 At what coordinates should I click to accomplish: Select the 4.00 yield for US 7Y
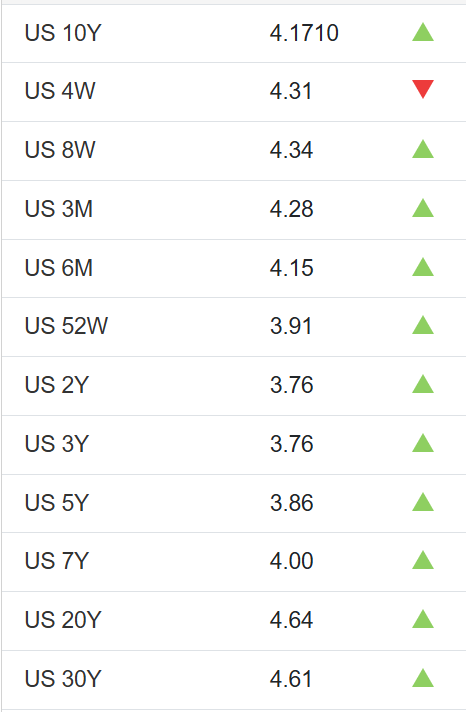tap(292, 561)
